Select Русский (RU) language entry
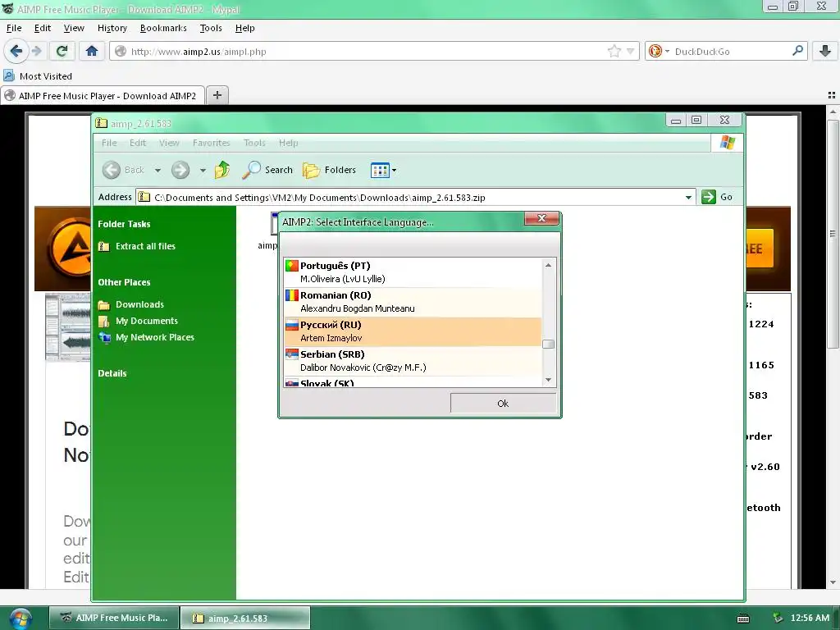Screen dimensions: 840x630 point(413,331)
